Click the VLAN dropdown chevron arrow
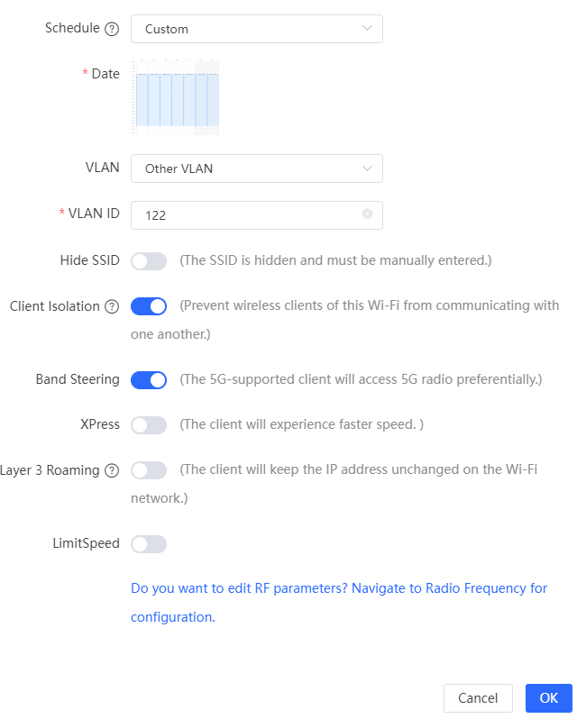 367,168
